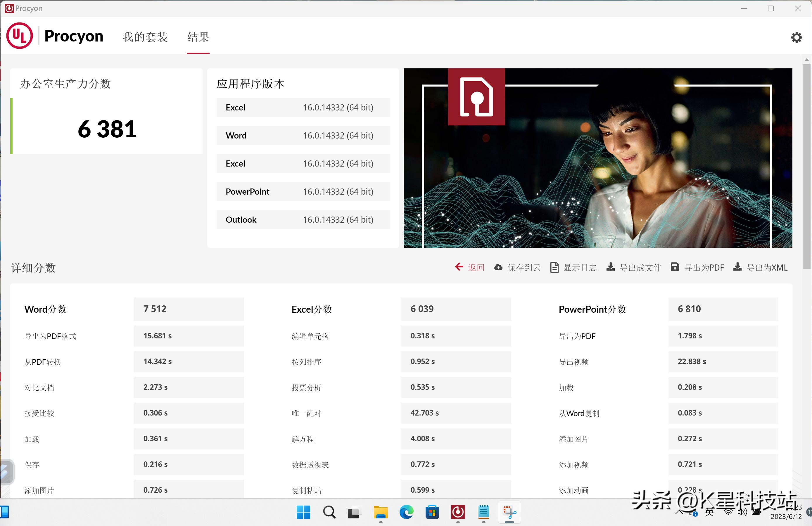Select the 结果 tab
Viewport: 812px width, 526px height.
point(198,37)
